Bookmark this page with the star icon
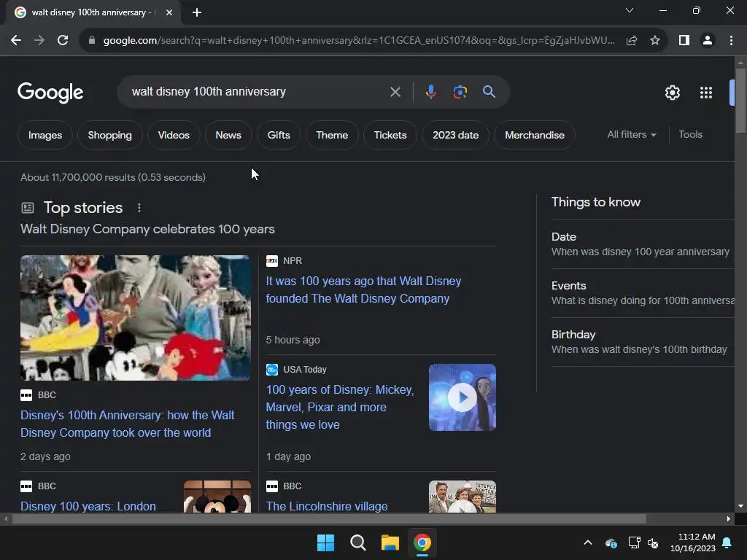Image resolution: width=747 pixels, height=560 pixels. (655, 41)
